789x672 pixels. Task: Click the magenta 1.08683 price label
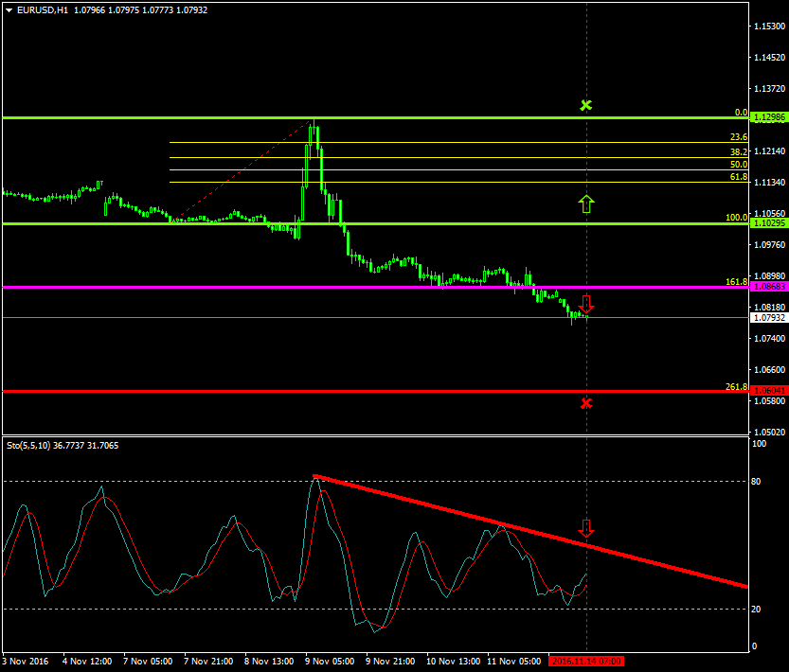click(x=767, y=287)
